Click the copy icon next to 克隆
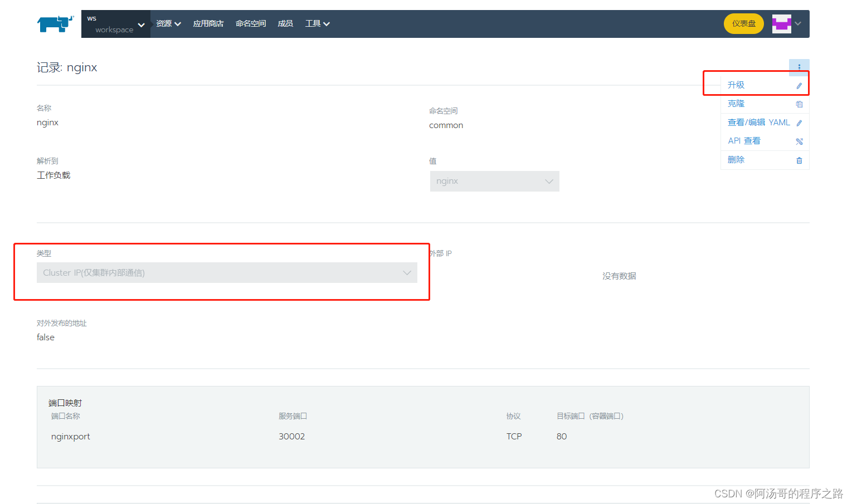The width and height of the screenshot is (852, 504). (799, 104)
